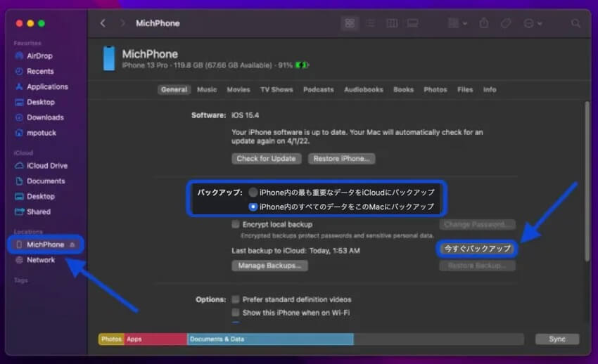Click the 今すぐバックアップ button
This screenshot has height=364, width=598.
click(x=477, y=249)
